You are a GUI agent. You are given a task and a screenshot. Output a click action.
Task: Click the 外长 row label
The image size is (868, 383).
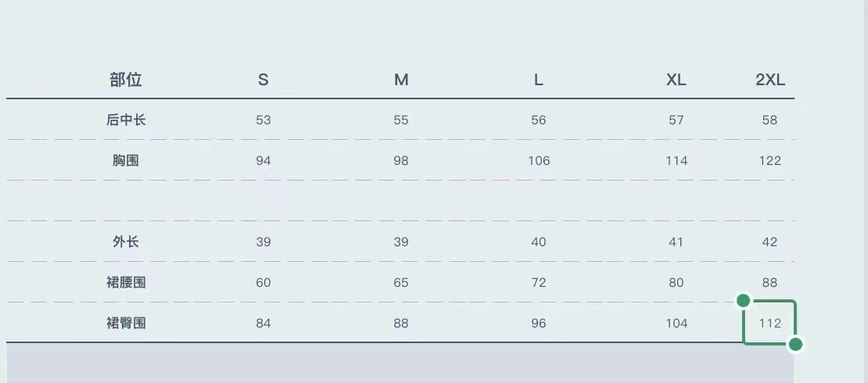pos(126,242)
